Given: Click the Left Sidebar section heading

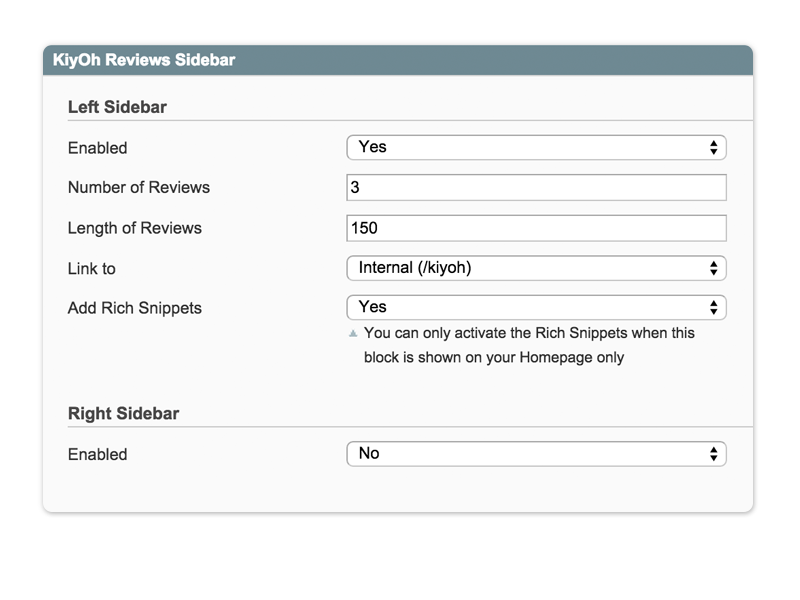Looking at the screenshot, I should pyautogui.click(x=117, y=107).
